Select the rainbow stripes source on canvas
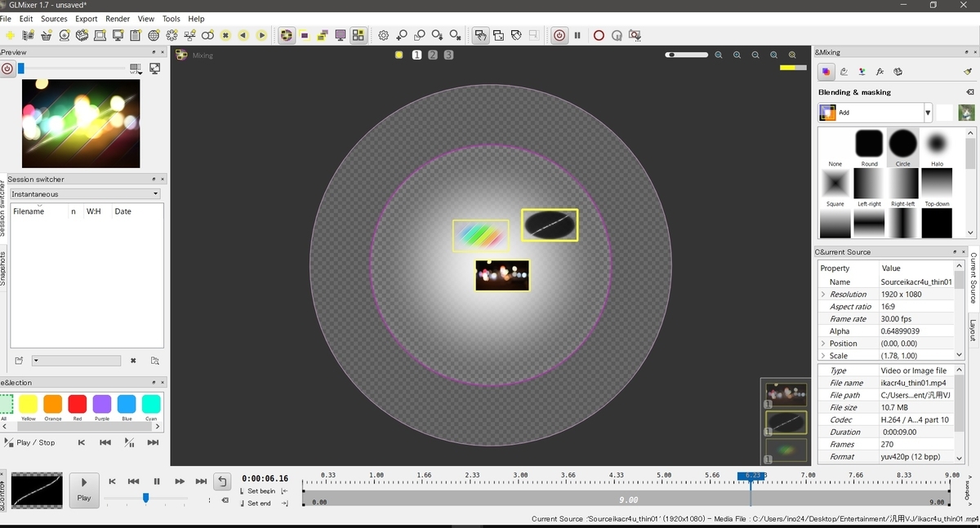Screen dimensions: 980x528 (481, 235)
